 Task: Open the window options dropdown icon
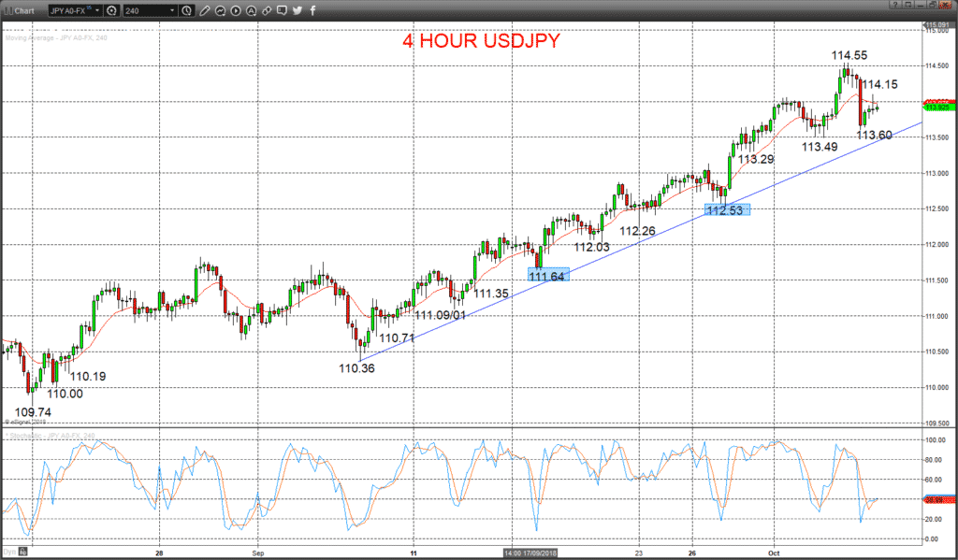tap(908, 5)
